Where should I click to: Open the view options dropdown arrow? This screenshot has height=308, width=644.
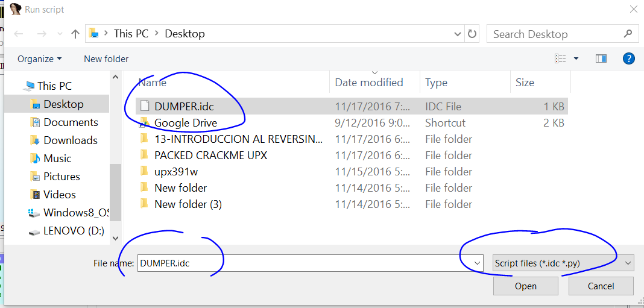click(576, 58)
